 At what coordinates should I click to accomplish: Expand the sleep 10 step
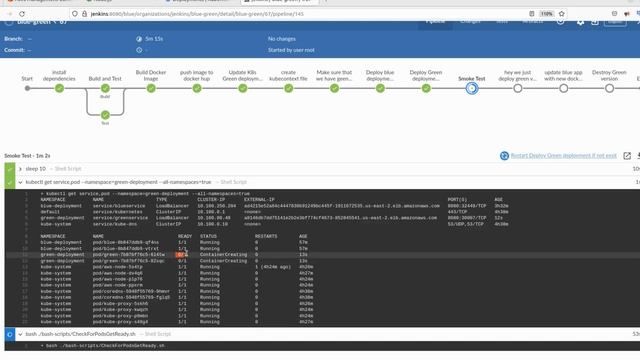pos(20,169)
